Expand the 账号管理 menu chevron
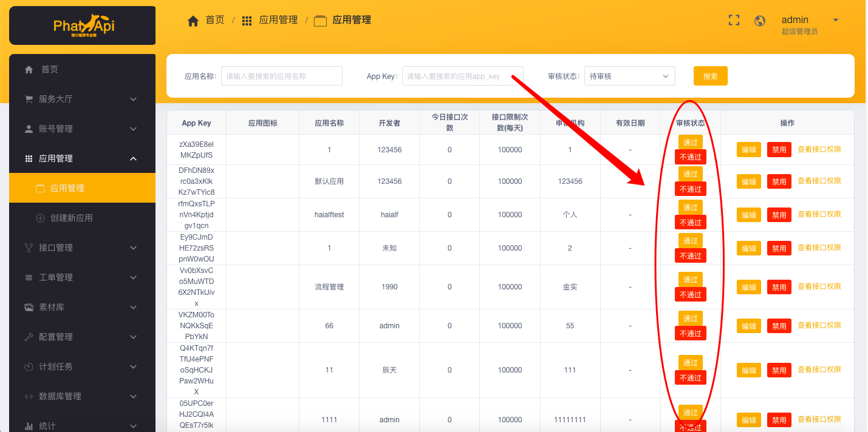This screenshot has width=868, height=432. click(x=134, y=129)
